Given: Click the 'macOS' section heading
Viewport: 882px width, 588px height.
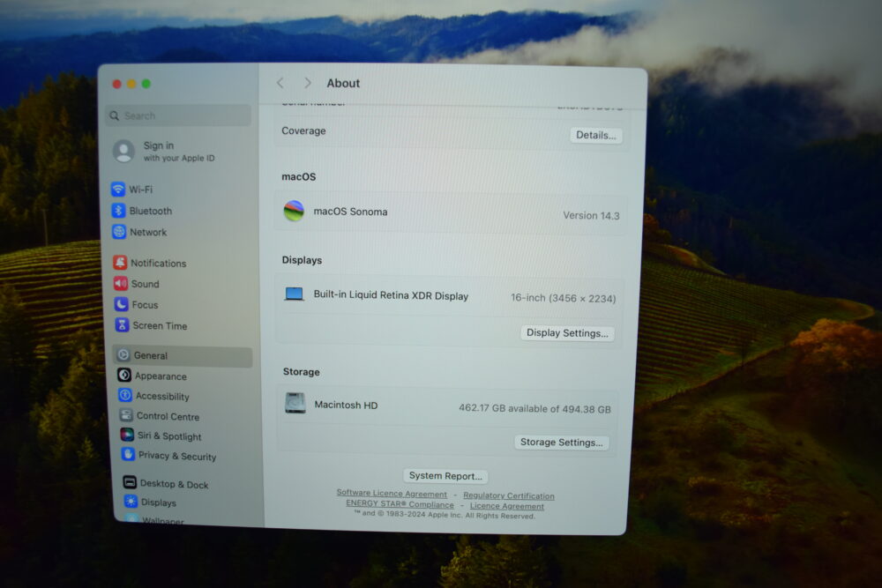Looking at the screenshot, I should 298,176.
